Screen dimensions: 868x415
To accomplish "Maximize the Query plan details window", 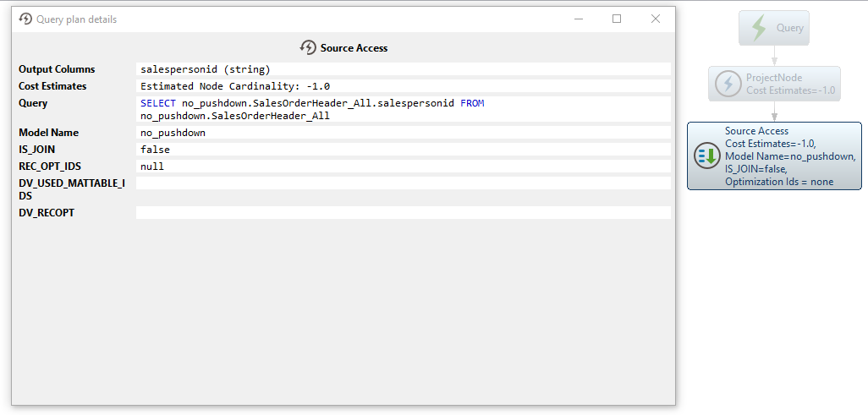I will click(617, 19).
